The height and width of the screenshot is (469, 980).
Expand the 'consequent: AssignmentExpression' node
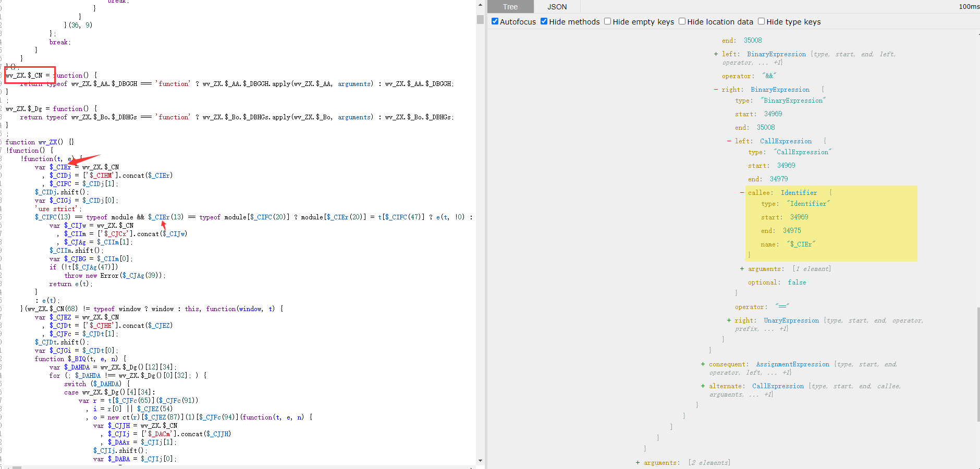[x=703, y=364]
